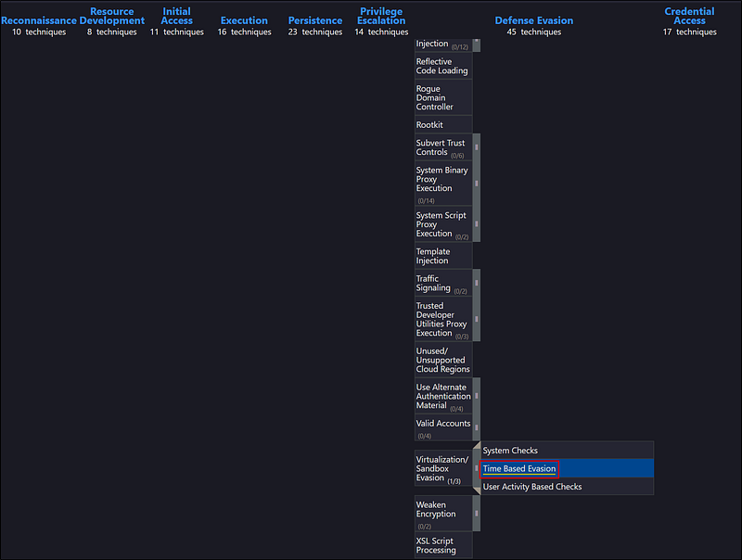Select the System Checks sub-technique
This screenshot has width=742, height=560.
click(510, 451)
